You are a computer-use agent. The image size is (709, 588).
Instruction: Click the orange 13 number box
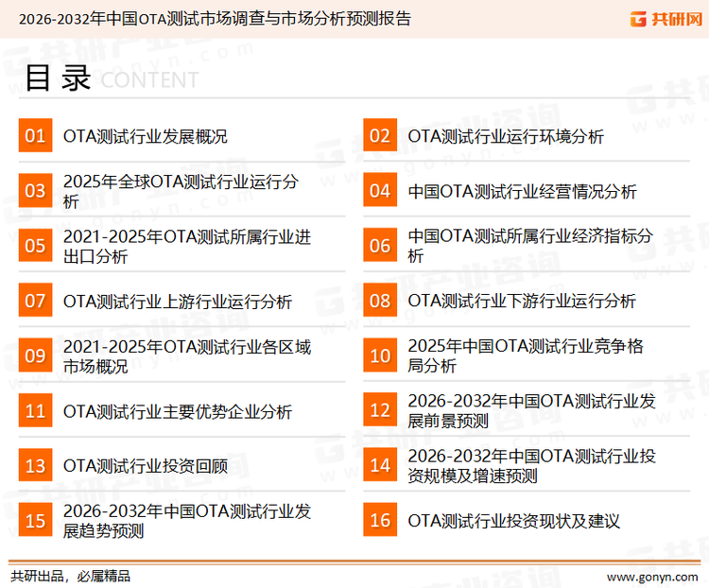point(35,465)
